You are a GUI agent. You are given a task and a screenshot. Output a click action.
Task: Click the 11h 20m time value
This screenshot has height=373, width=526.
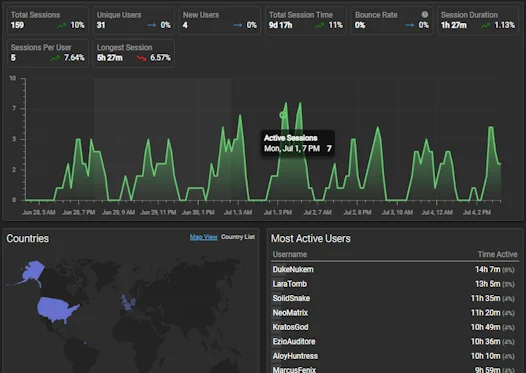tap(485, 313)
